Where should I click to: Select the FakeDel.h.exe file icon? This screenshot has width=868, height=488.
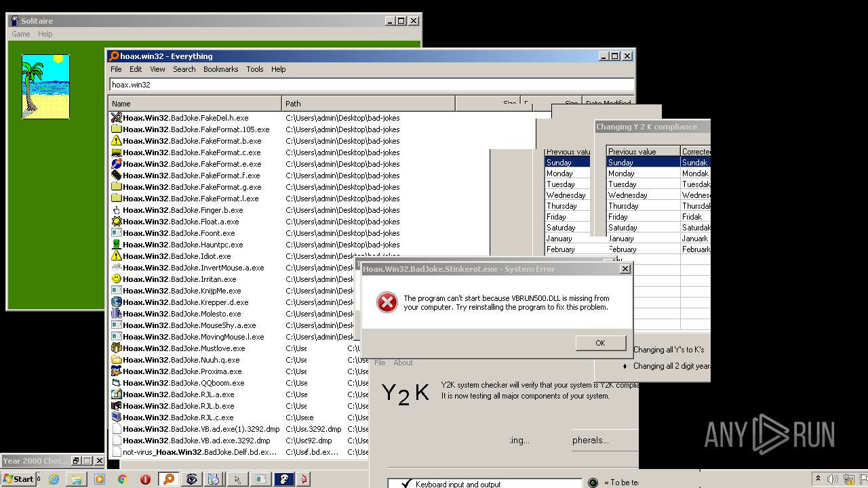[x=117, y=118]
